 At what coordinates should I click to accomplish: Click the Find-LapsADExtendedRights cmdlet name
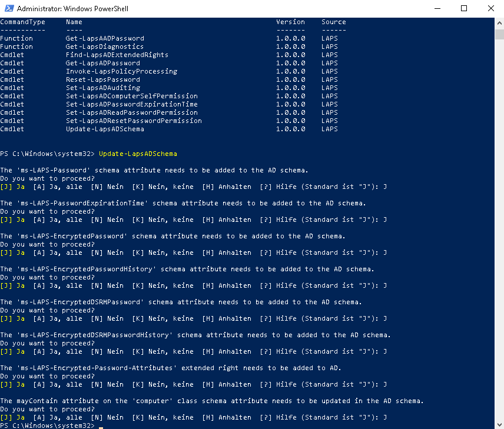(117, 55)
